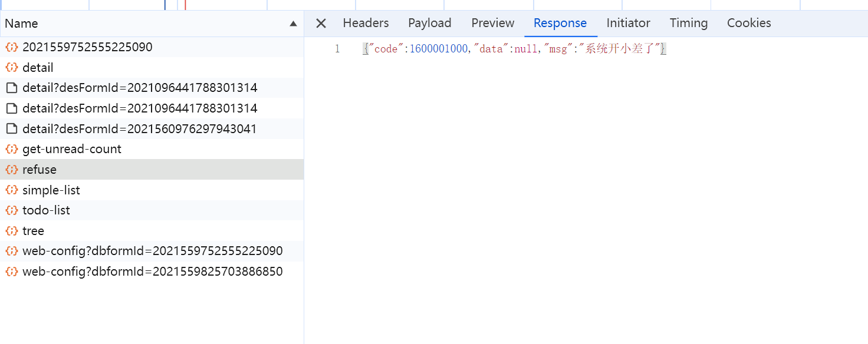View the Cookies tab
This screenshot has height=344, width=868.
[748, 23]
